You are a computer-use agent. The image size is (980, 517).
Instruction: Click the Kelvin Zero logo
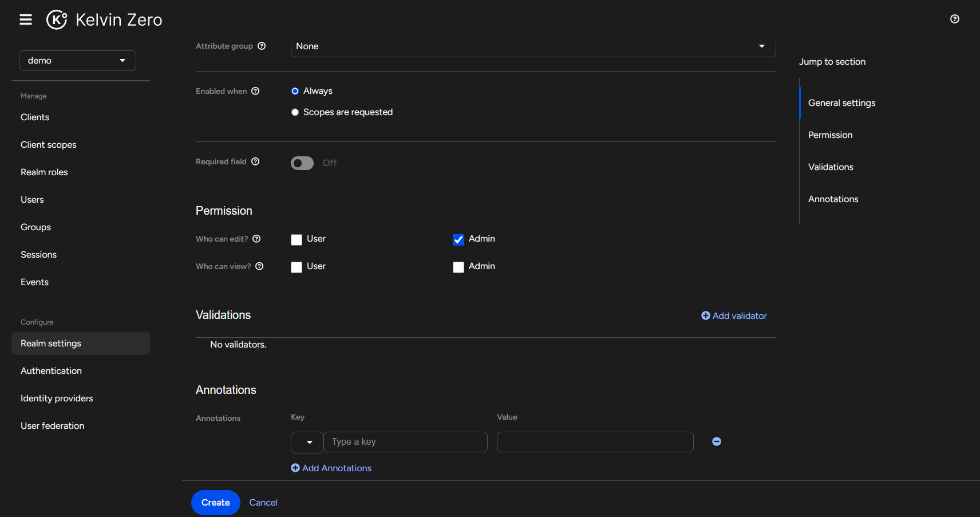tap(56, 19)
